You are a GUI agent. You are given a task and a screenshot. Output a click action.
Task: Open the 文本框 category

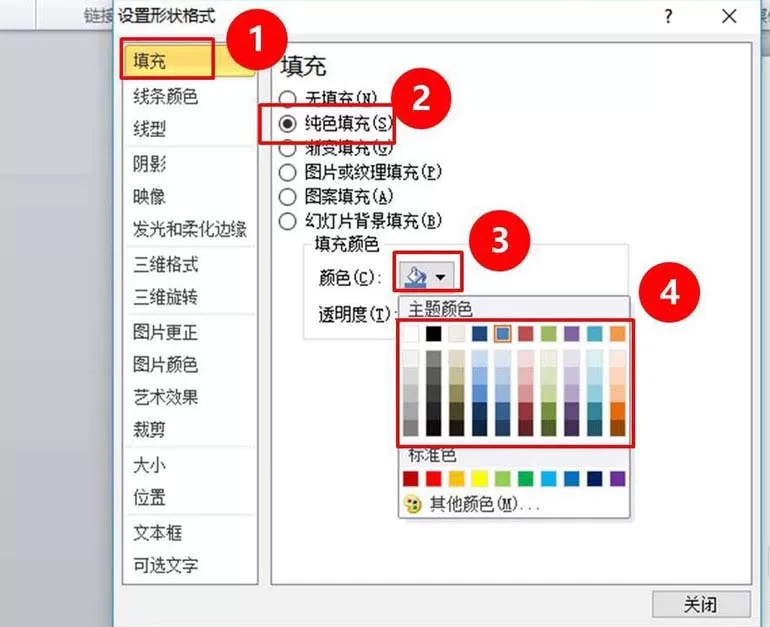point(158,533)
